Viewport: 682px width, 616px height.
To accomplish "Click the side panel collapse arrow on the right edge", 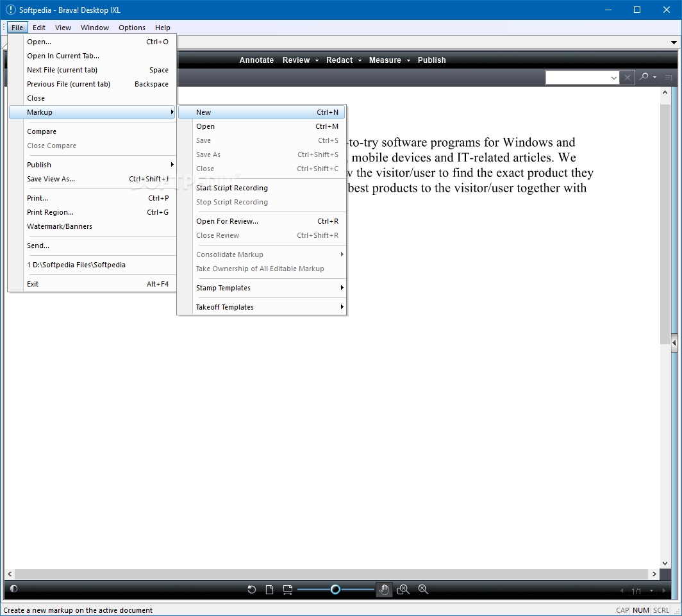I will pos(674,343).
